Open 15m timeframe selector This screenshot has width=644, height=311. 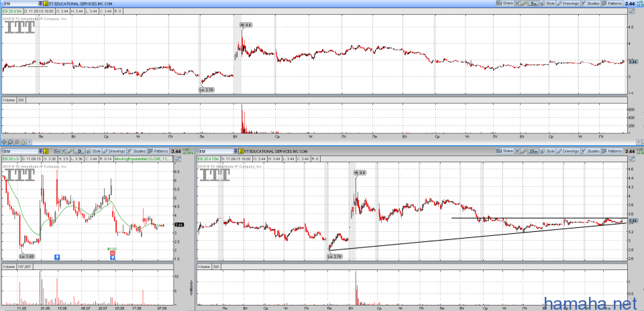coord(533,151)
